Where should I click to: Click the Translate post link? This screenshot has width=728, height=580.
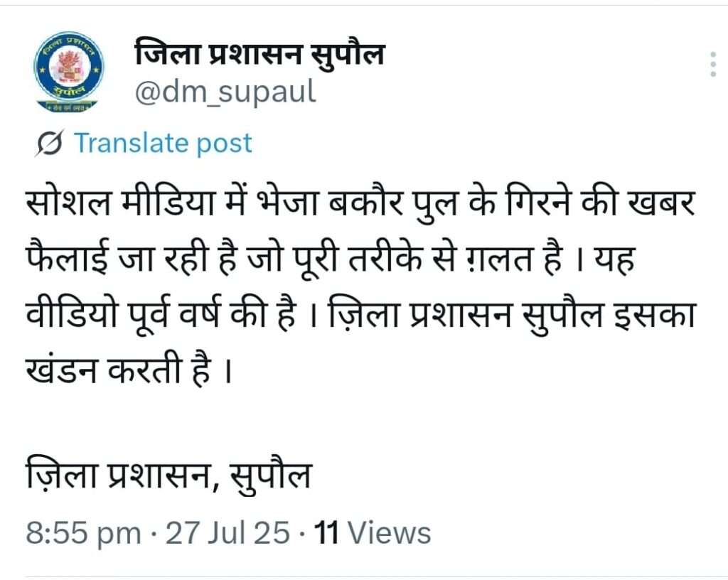[163, 143]
